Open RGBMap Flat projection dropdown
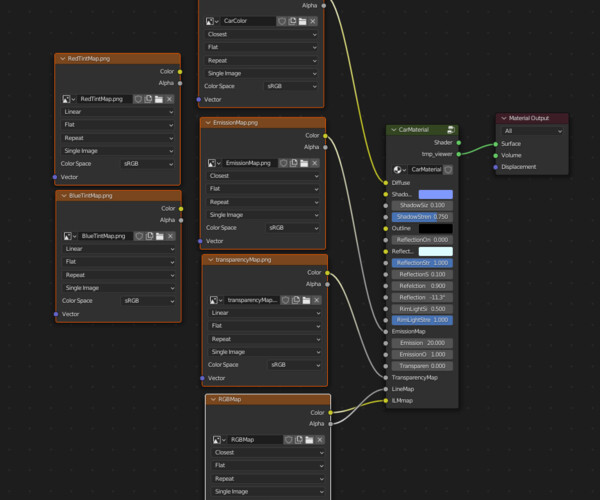 [x=268, y=466]
